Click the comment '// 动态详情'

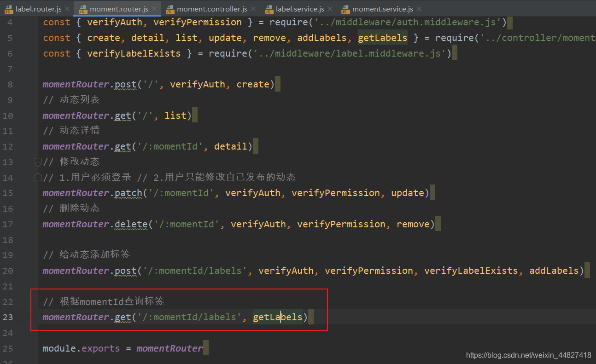71,130
